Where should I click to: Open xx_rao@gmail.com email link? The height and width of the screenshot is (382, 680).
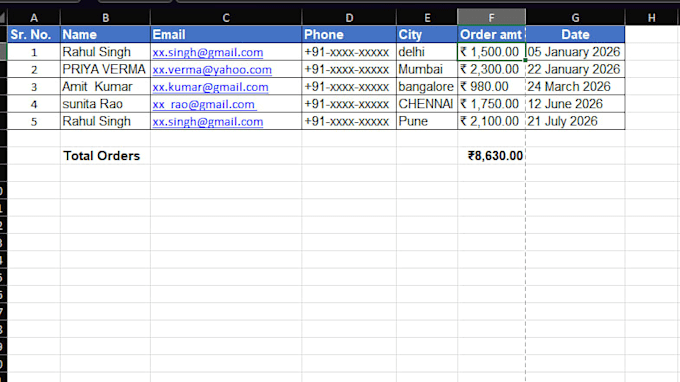(x=204, y=104)
